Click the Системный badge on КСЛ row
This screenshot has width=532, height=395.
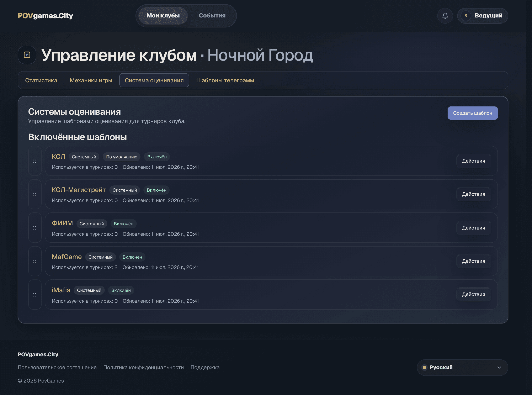point(84,157)
